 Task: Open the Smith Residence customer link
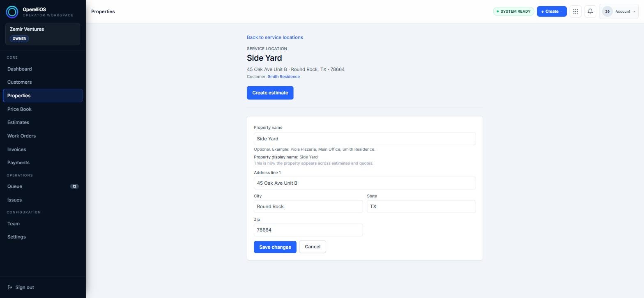click(284, 77)
